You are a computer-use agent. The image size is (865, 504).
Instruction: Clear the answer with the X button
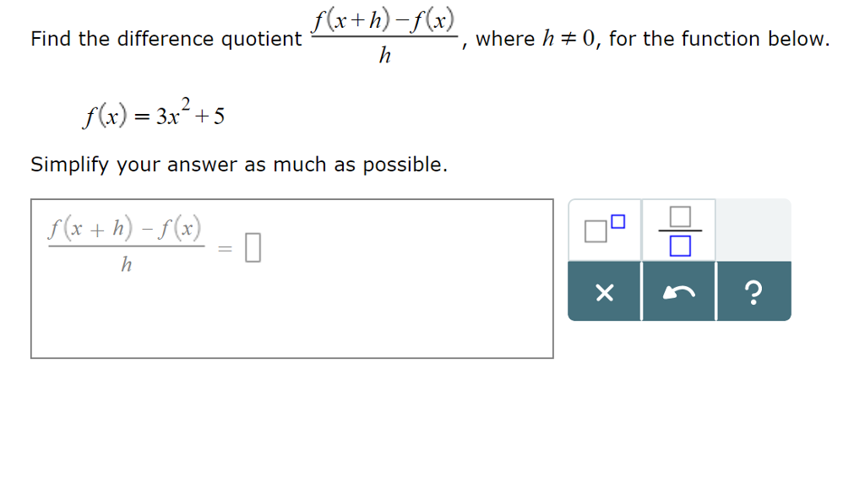604,292
